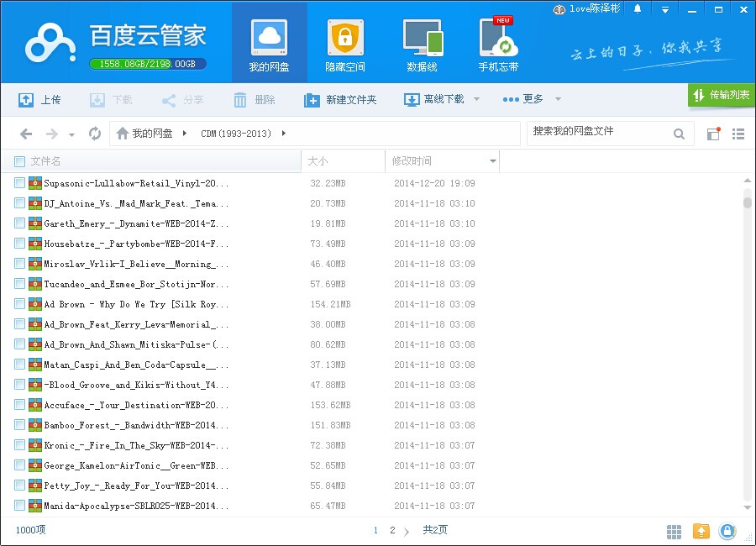Open the 传输列表 transfer list

point(722,95)
